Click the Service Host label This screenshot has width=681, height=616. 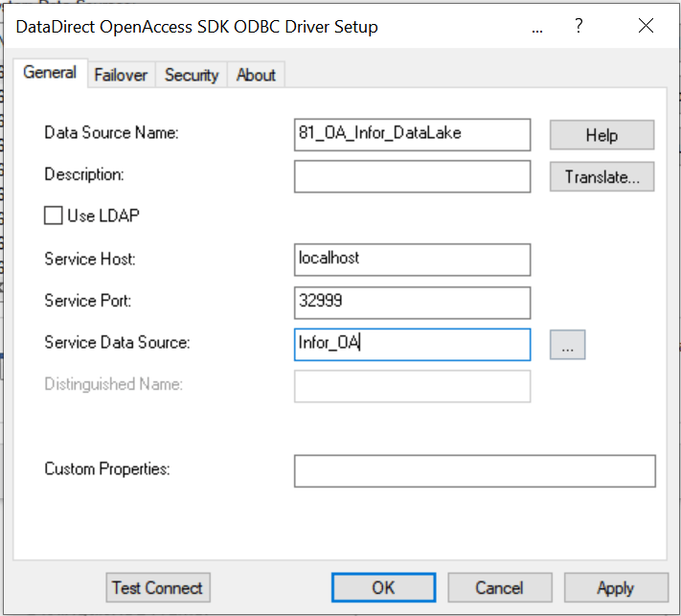(x=90, y=259)
